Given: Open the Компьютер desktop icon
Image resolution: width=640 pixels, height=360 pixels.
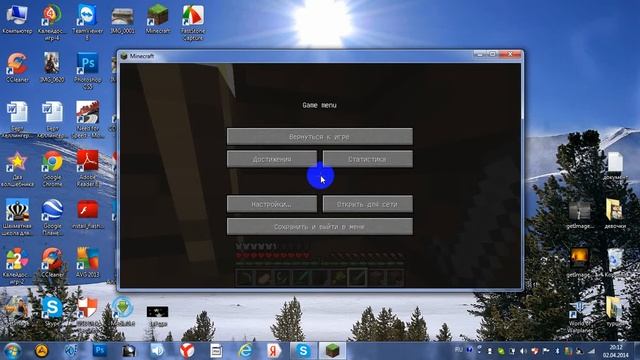Looking at the screenshot, I should (17, 19).
